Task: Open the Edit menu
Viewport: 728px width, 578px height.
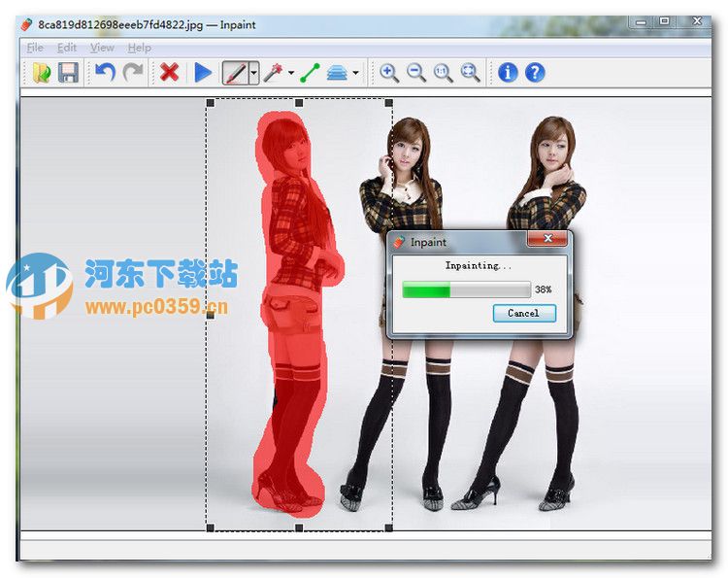Action: click(67, 48)
